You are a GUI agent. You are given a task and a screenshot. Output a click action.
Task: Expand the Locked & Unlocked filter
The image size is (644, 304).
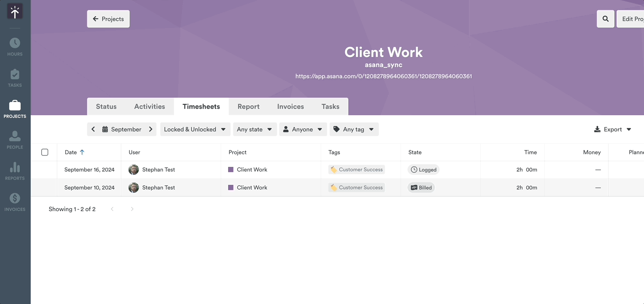pos(195,129)
